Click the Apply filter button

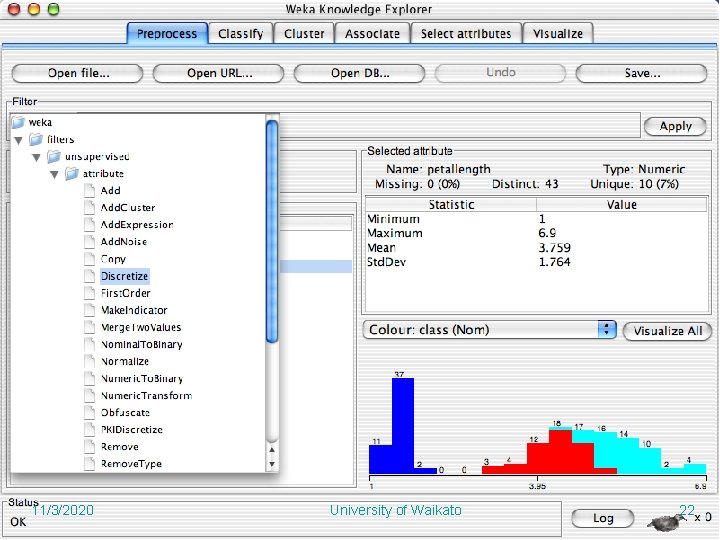675,126
